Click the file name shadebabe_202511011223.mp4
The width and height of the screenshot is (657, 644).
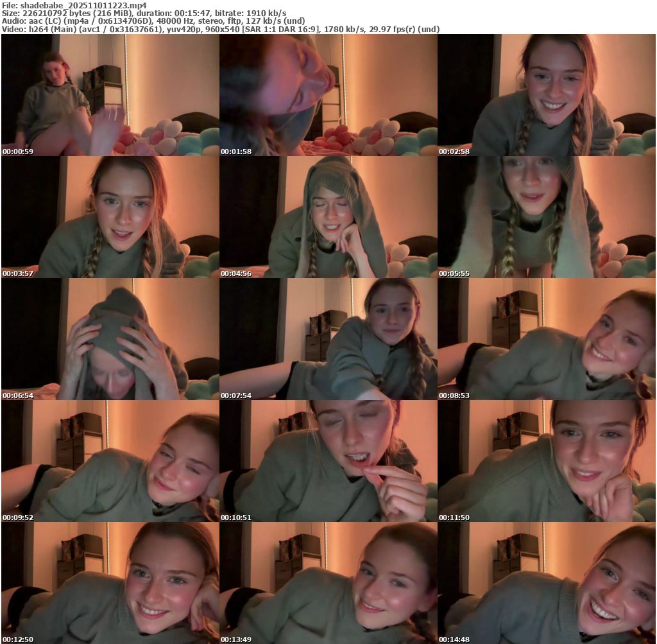(x=83, y=4)
